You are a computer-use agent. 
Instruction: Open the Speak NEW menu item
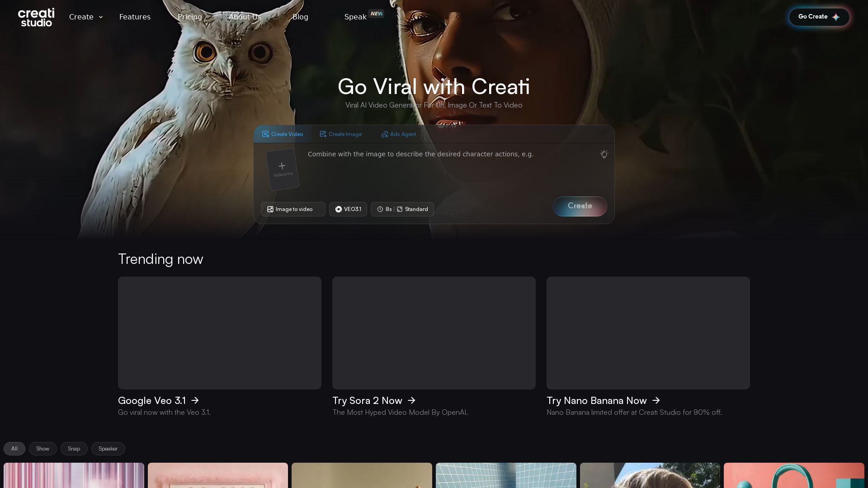[364, 16]
